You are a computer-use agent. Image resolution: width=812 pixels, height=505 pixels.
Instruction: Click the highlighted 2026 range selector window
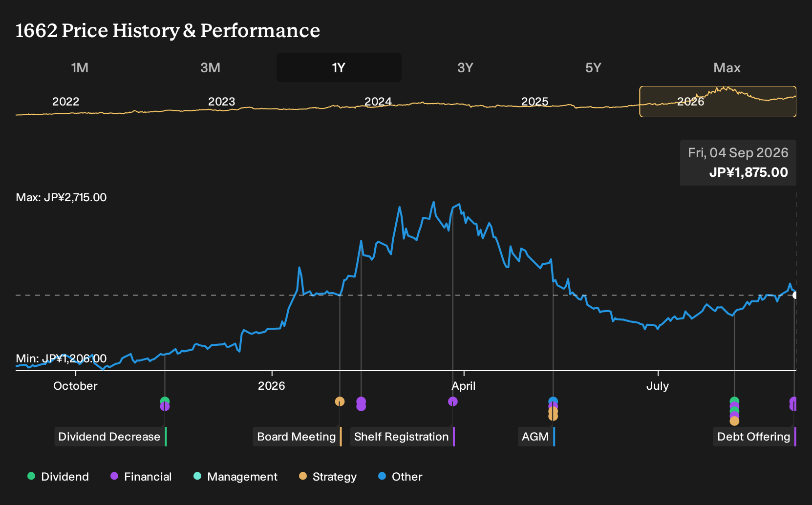[718, 102]
